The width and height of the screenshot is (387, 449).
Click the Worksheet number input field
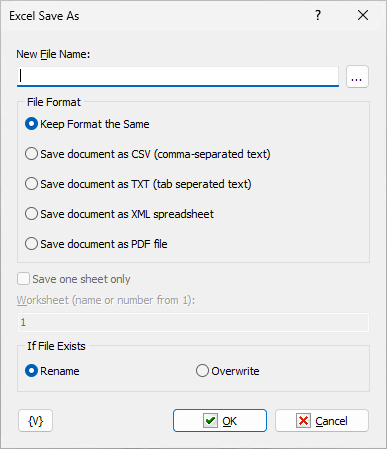click(x=193, y=322)
